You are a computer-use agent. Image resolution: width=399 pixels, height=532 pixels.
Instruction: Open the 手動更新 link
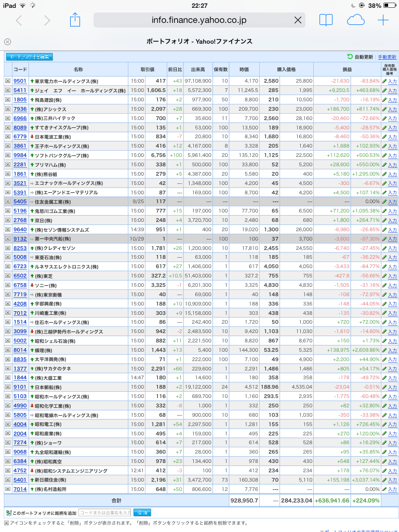coord(387,57)
